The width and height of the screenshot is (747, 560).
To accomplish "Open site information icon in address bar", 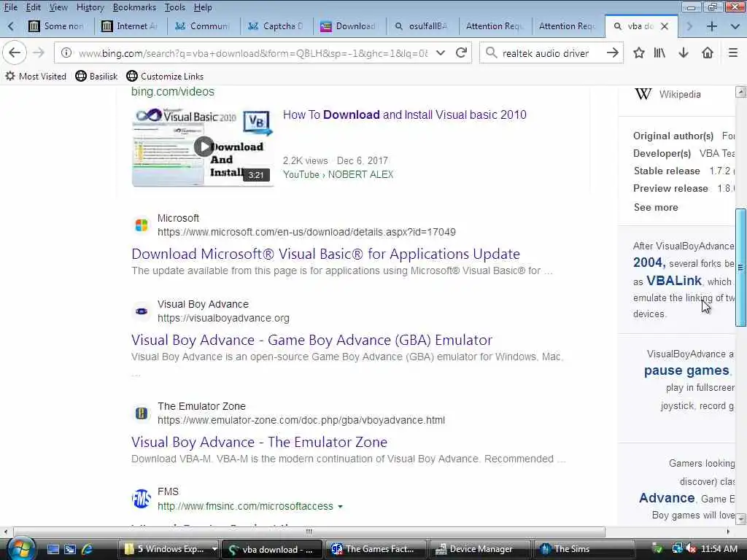I will point(66,52).
